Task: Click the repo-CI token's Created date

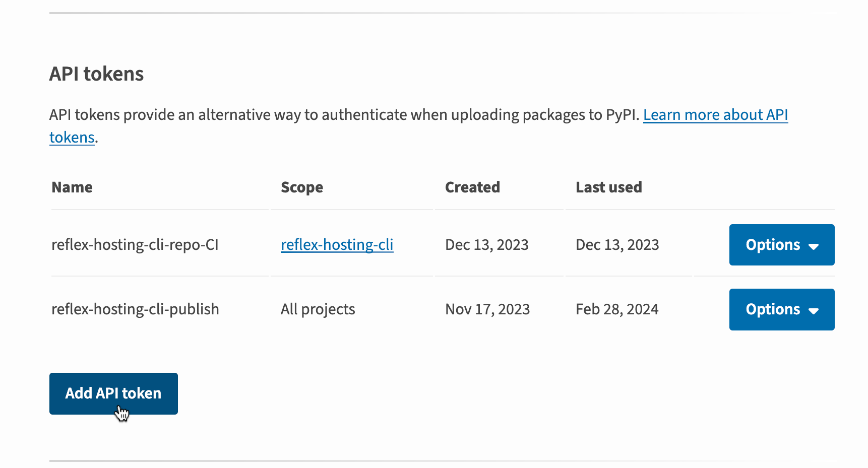Action: click(x=486, y=245)
